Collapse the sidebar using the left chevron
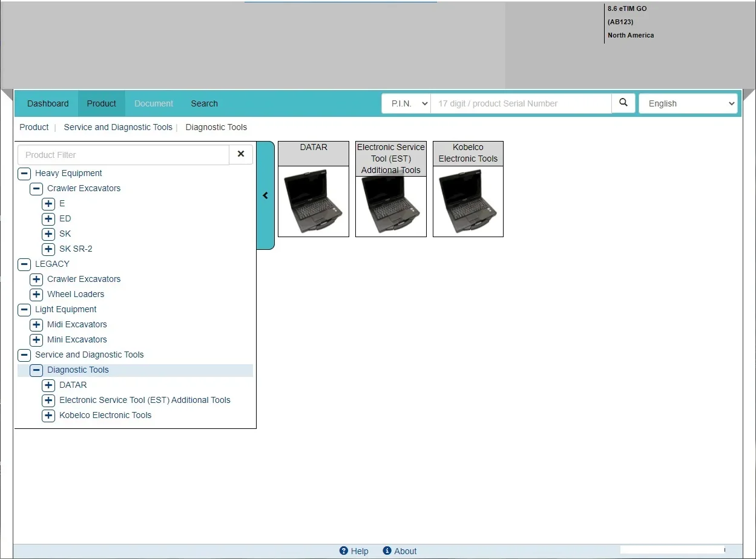The image size is (756, 559). click(x=265, y=195)
